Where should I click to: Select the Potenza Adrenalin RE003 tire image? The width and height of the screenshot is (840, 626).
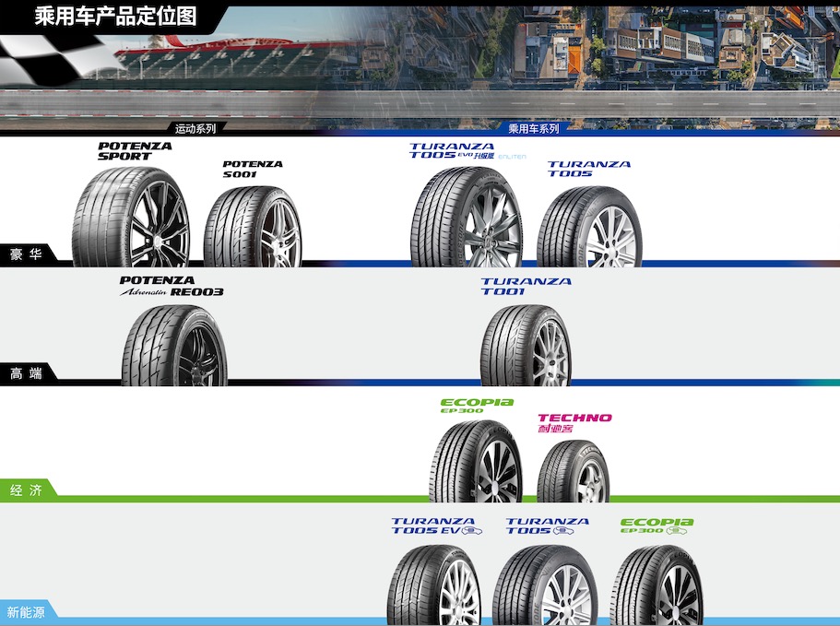click(174, 346)
